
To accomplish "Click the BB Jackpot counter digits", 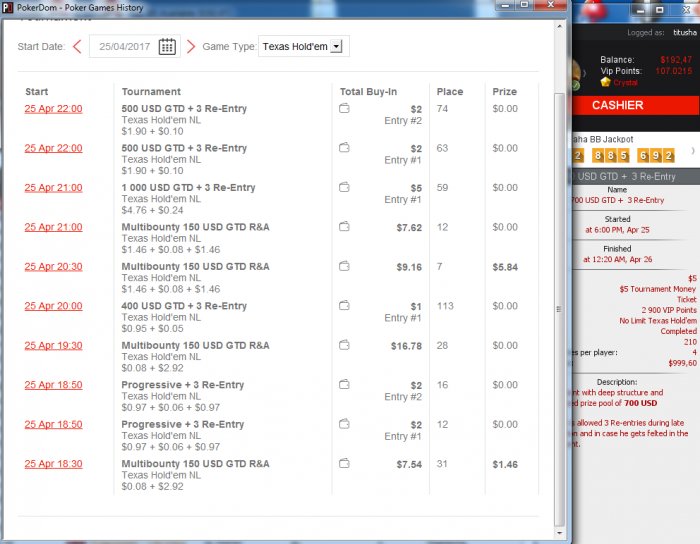I will tap(623, 155).
